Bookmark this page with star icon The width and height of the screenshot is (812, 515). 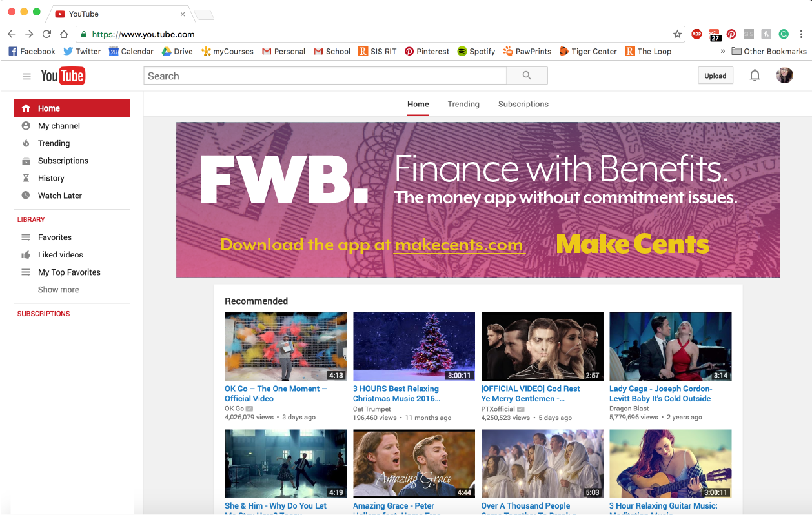point(677,34)
